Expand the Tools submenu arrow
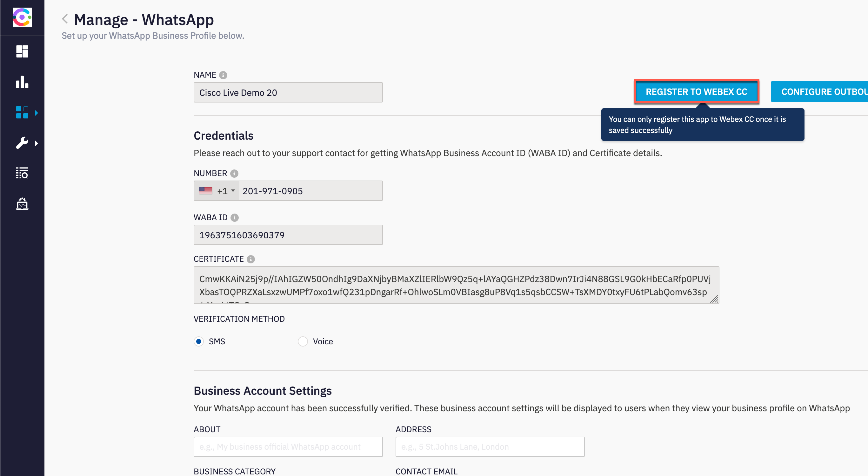Image resolution: width=868 pixels, height=476 pixels. [37, 143]
